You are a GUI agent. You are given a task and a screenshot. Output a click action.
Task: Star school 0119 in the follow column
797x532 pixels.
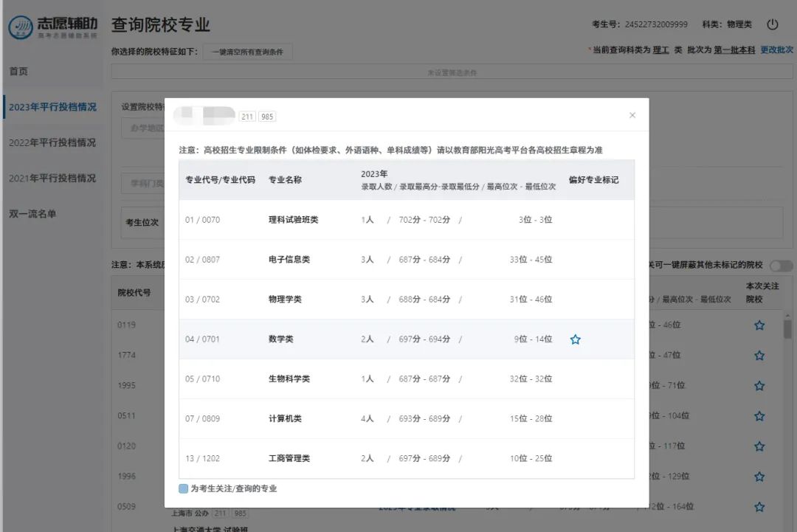[759, 325]
